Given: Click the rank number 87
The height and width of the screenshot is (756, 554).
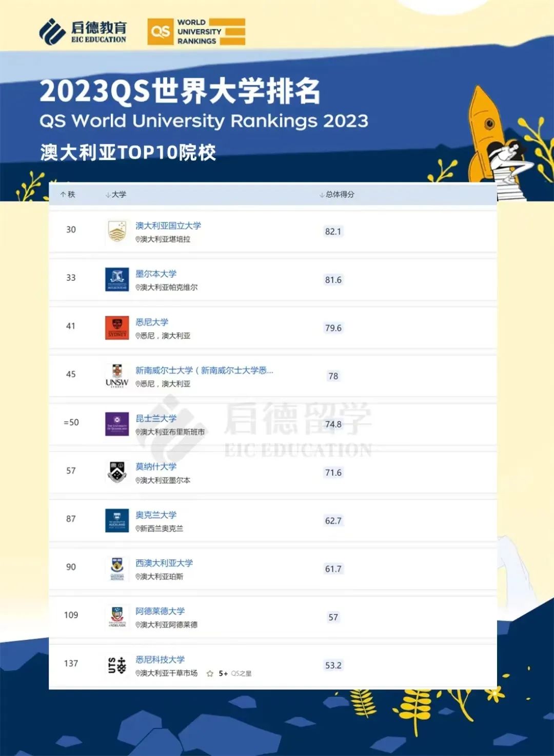Looking at the screenshot, I should (x=71, y=519).
